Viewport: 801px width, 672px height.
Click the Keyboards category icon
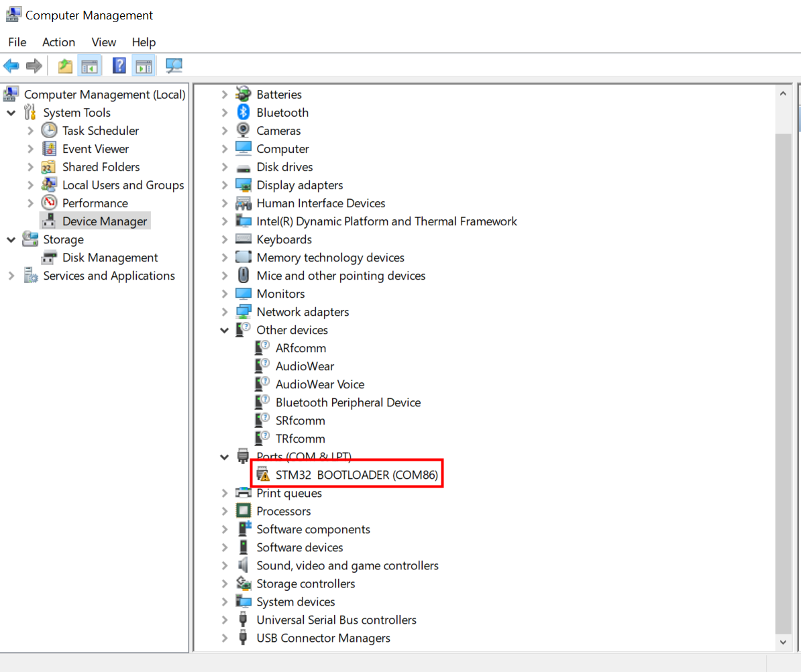click(x=243, y=239)
